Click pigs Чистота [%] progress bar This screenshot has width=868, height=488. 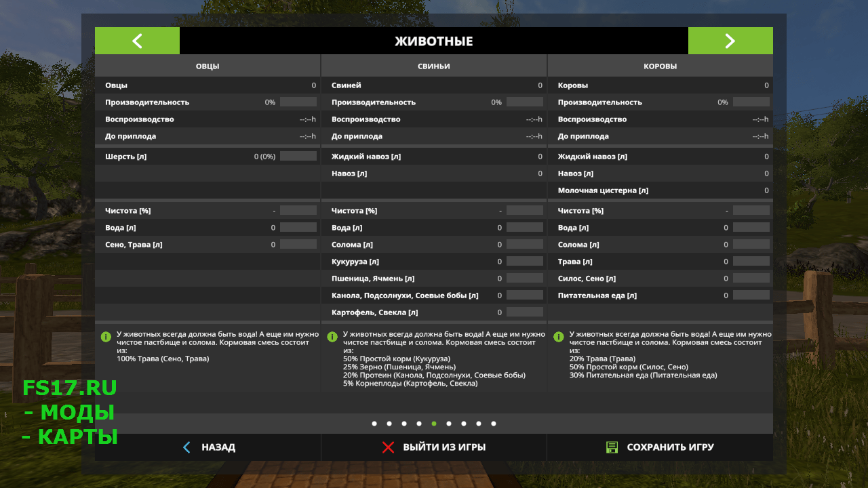(525, 210)
